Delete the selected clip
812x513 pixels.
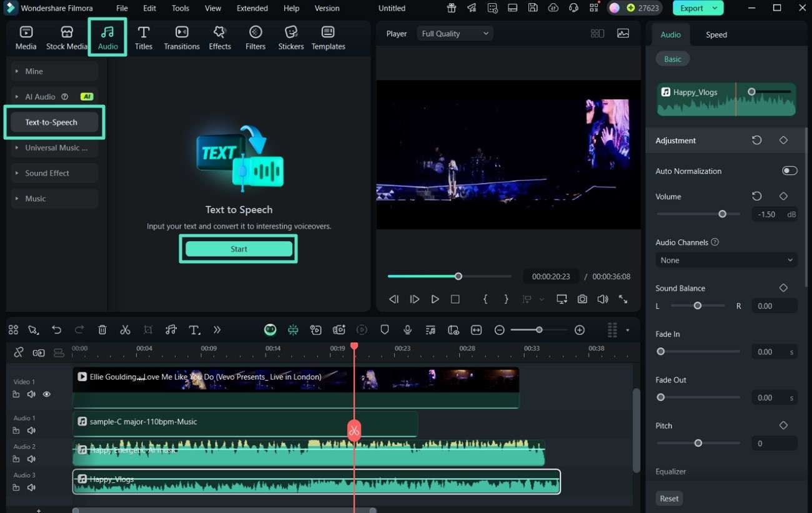pyautogui.click(x=102, y=330)
